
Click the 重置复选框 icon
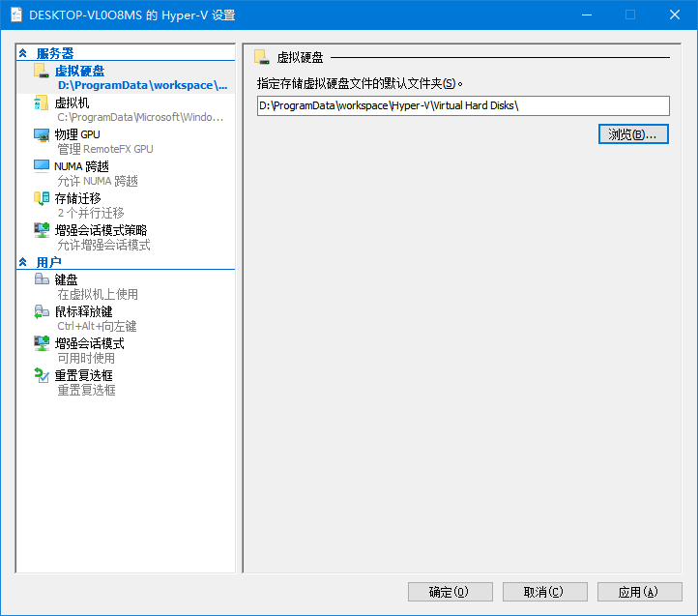42,375
